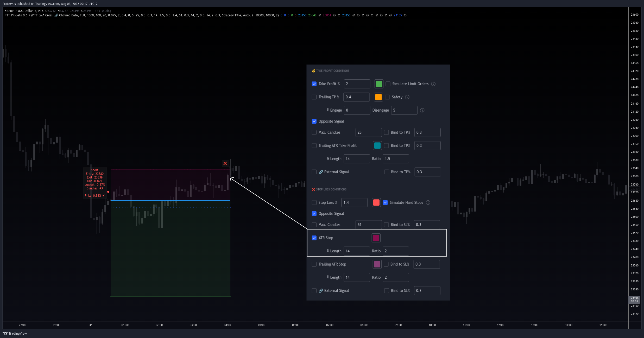Click the ATR Stop Length field

[357, 251]
